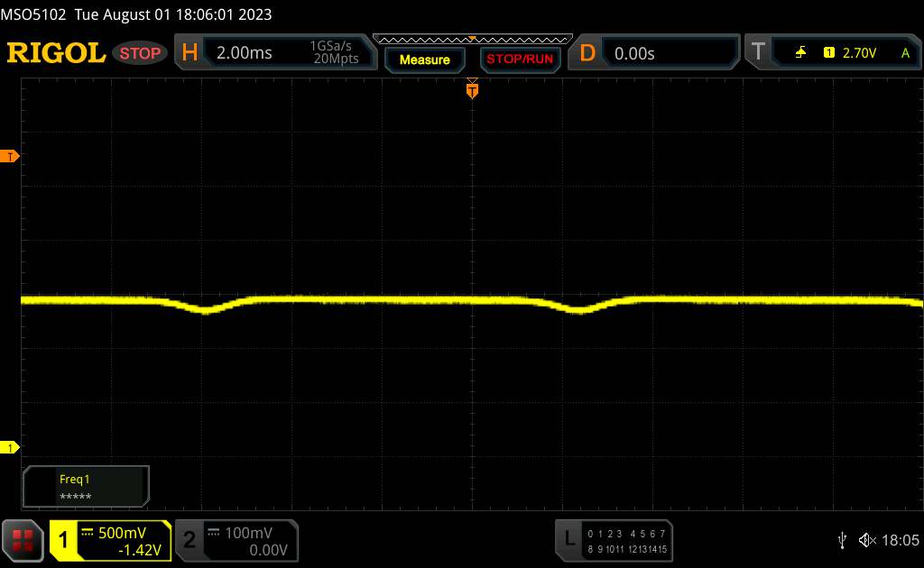The height and width of the screenshot is (568, 924).
Task: Click the rising edge trigger type icon
Action: tap(800, 53)
